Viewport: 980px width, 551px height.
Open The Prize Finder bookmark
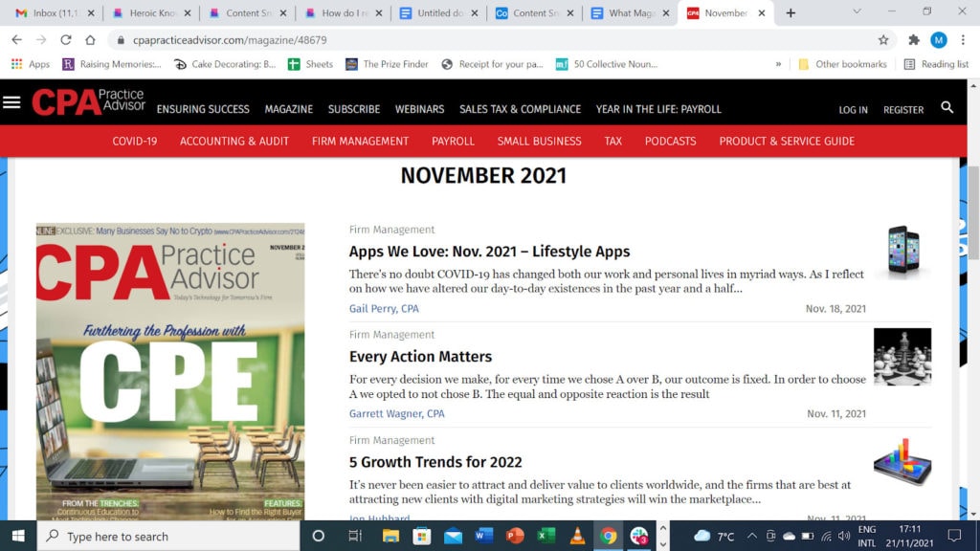coord(387,64)
